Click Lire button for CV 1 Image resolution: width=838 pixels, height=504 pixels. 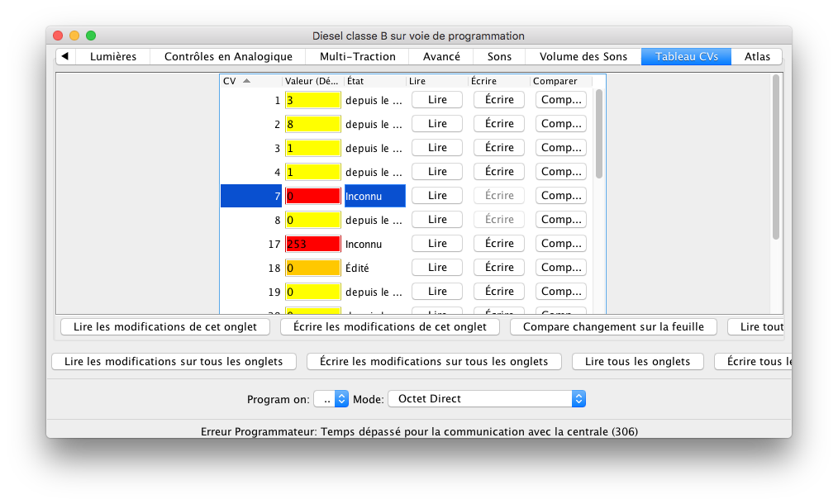click(x=437, y=100)
